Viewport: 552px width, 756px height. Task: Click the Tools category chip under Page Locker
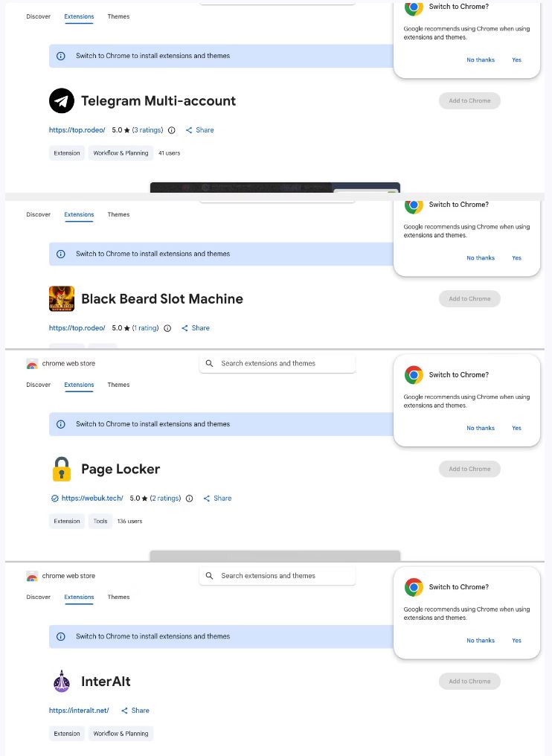(100, 522)
